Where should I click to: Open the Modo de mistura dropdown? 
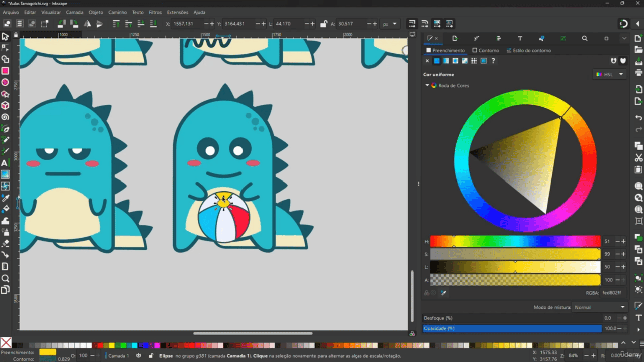pos(600,307)
